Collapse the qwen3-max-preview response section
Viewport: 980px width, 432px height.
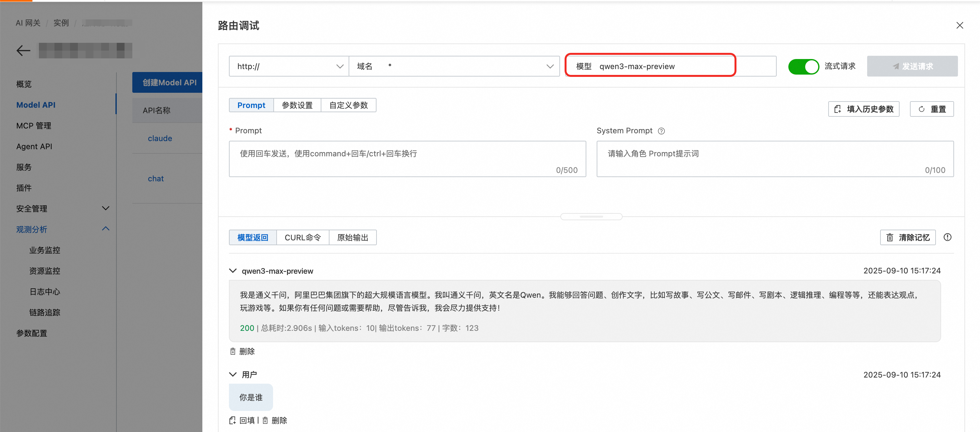233,270
